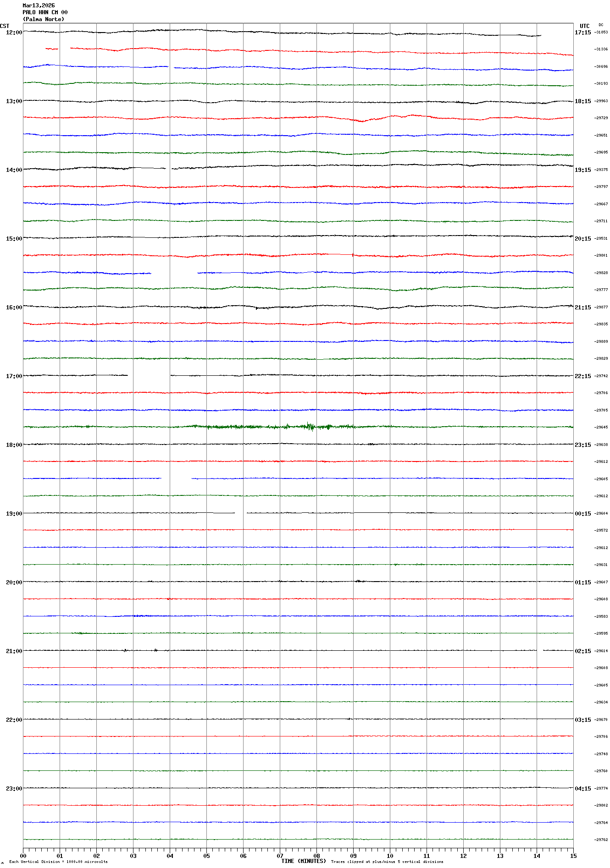Select the PALO HHN CM 00 station header
This screenshot has width=610, height=868.
[x=45, y=12]
